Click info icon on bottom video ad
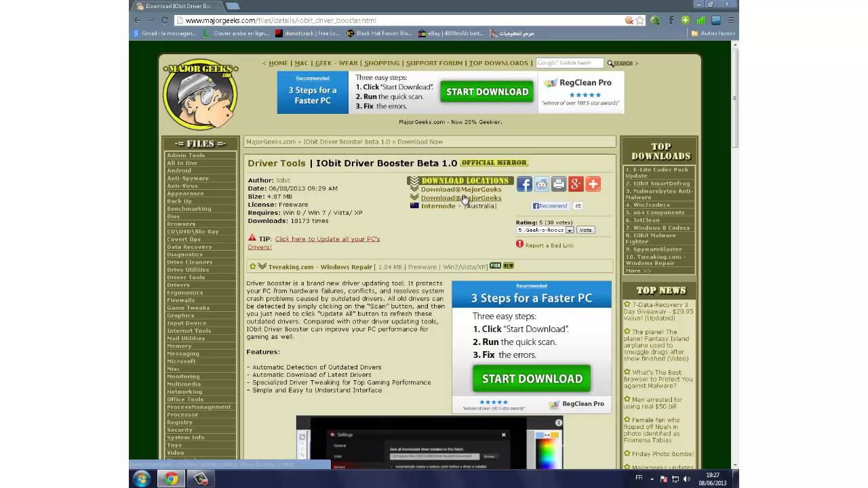The image size is (868, 488). pos(558,422)
